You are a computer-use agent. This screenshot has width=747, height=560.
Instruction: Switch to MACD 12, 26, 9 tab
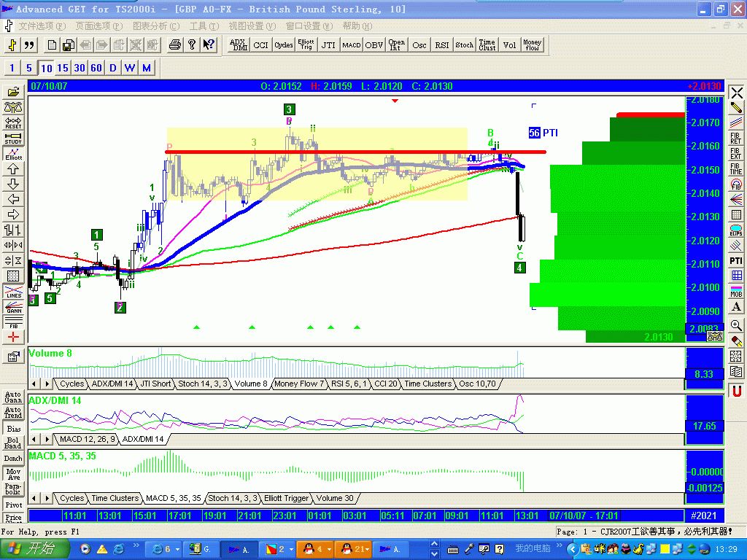pyautogui.click(x=88, y=439)
